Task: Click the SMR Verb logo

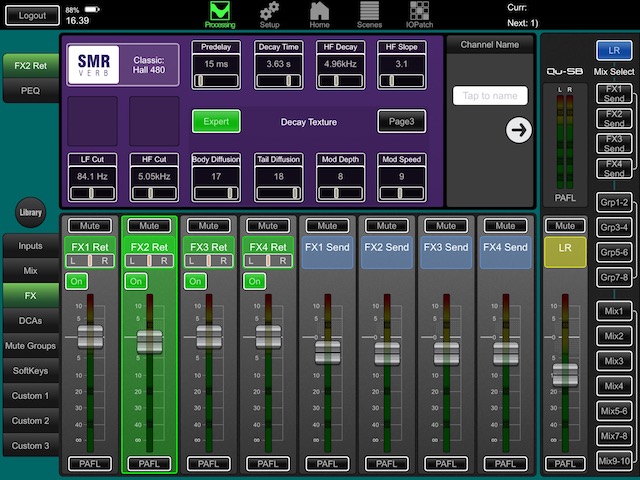Action: [x=94, y=65]
